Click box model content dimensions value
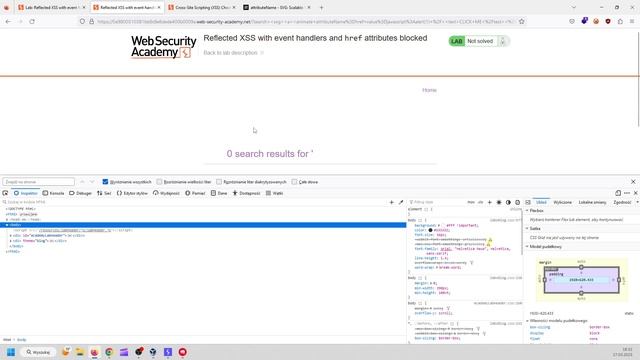The image size is (640, 360). coord(581,280)
